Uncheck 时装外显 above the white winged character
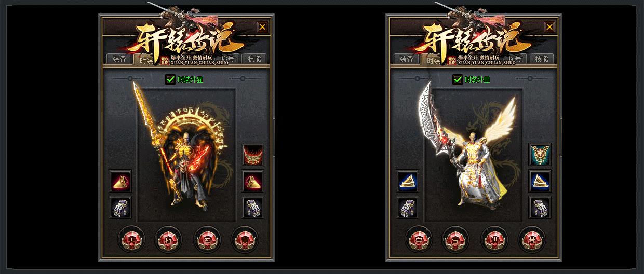644x274 pixels. pyautogui.click(x=458, y=79)
